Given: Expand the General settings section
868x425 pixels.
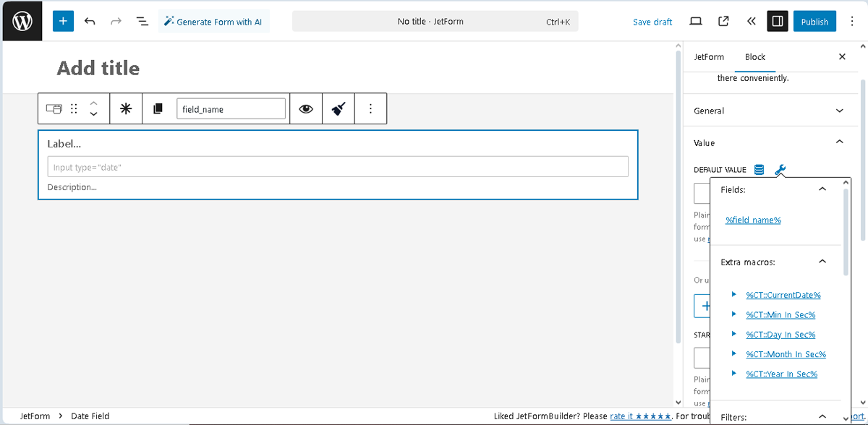Looking at the screenshot, I should click(839, 111).
